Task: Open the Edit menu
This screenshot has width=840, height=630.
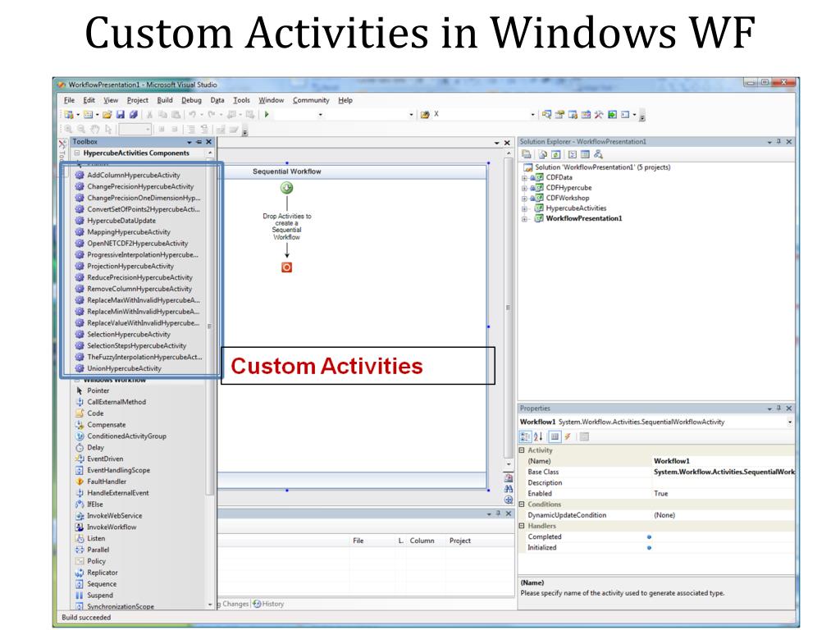Action: coord(89,100)
